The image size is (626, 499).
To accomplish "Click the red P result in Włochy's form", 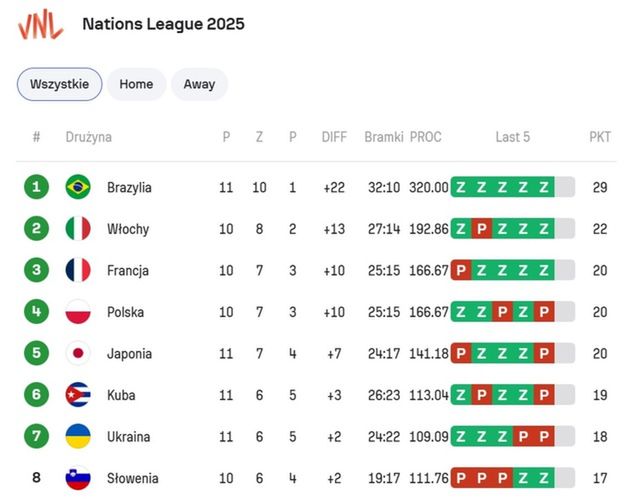I will [x=481, y=229].
